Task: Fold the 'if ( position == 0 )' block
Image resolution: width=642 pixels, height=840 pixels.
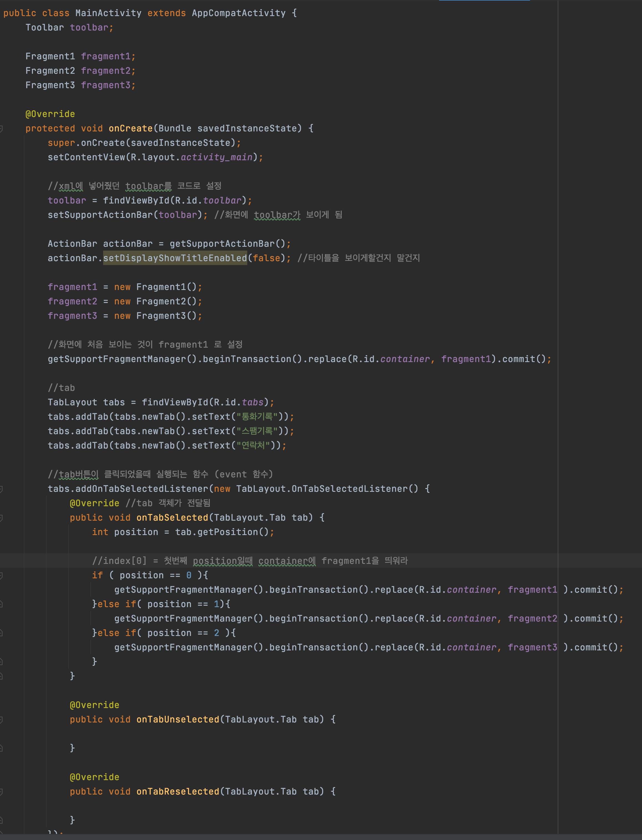Action: tap(1, 576)
